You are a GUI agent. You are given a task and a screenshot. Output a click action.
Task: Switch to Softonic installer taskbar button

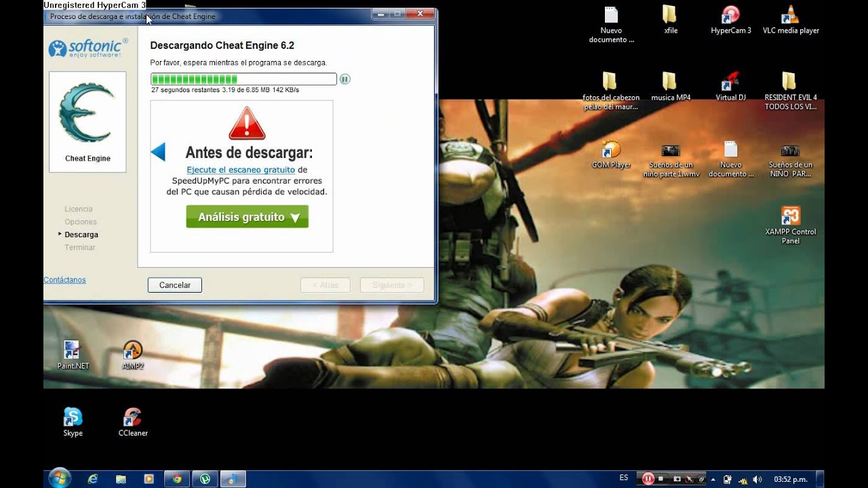point(233,479)
